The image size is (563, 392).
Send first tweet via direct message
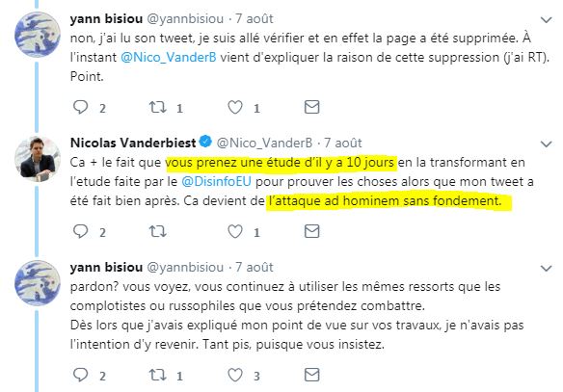(x=311, y=107)
